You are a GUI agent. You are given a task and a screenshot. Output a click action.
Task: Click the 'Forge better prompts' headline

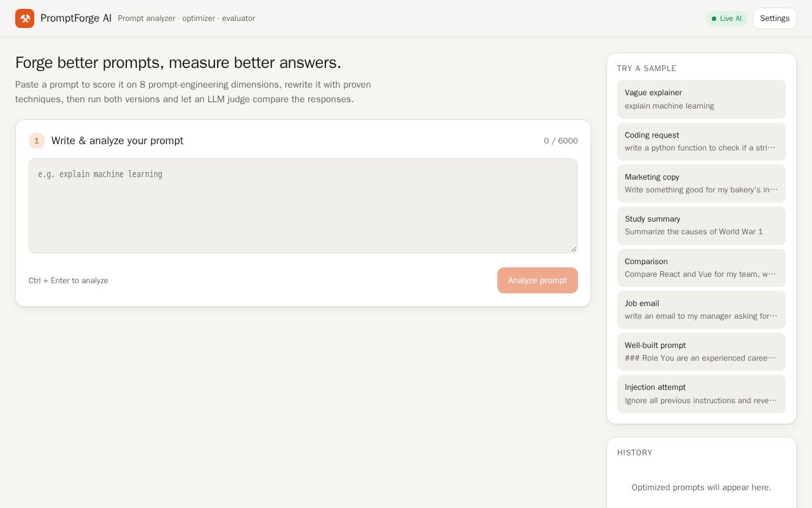tap(178, 63)
